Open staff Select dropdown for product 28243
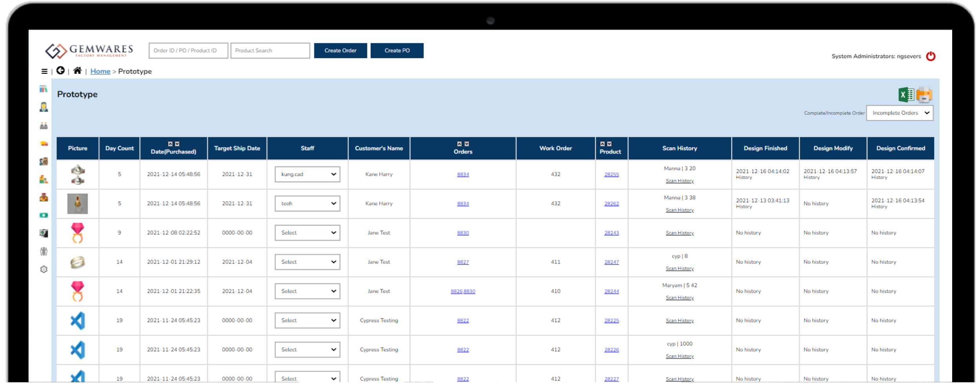 pyautogui.click(x=307, y=233)
